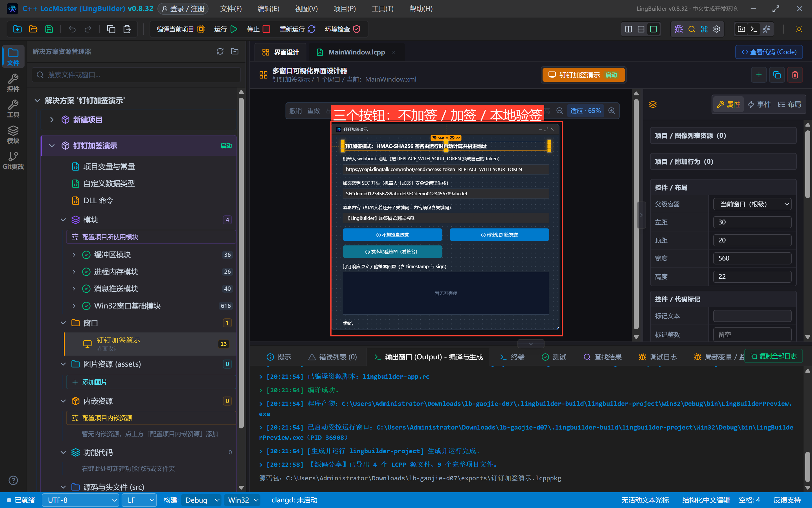Switch to the 事件 properties tab
812x508 pixels.
point(759,104)
